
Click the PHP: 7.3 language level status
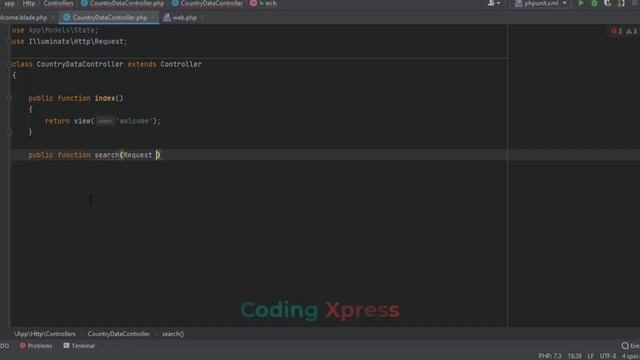point(550,356)
